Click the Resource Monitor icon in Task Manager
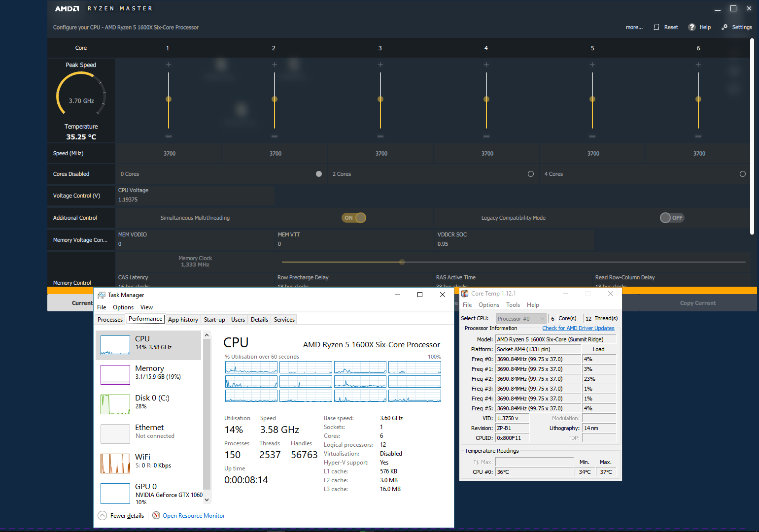The height and width of the screenshot is (532, 759). [x=156, y=515]
